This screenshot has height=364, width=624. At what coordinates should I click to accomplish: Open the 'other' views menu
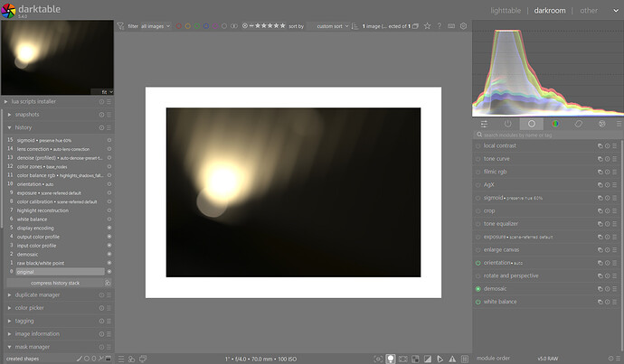590,11
